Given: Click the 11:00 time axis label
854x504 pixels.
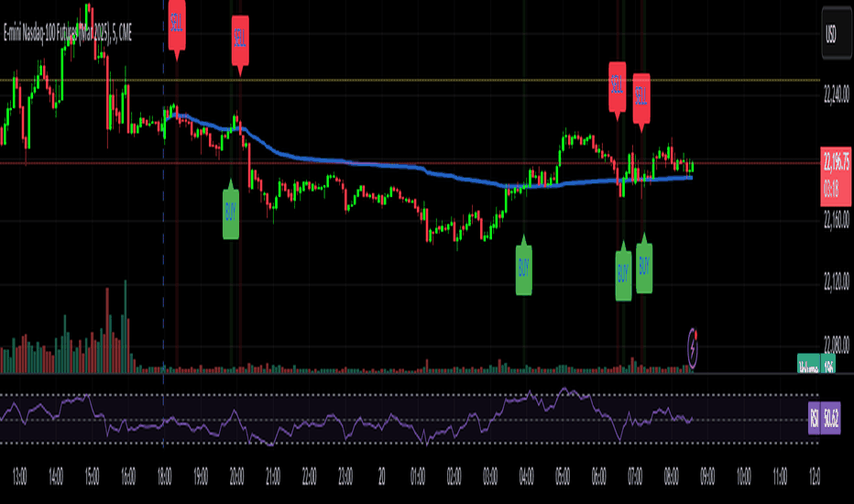Looking at the screenshot, I should (x=780, y=477).
